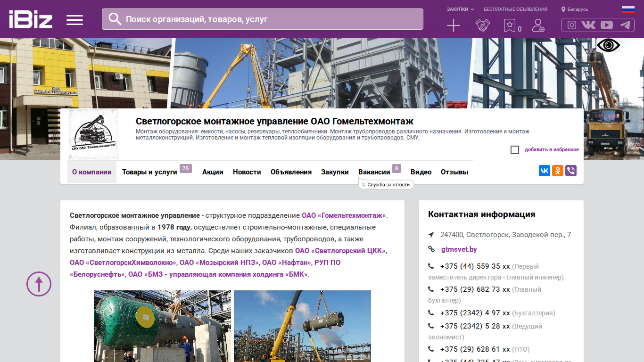Viewport: 644px width, 362px height.
Task: Open the 'Закупки' company tab
Action: 335,172
